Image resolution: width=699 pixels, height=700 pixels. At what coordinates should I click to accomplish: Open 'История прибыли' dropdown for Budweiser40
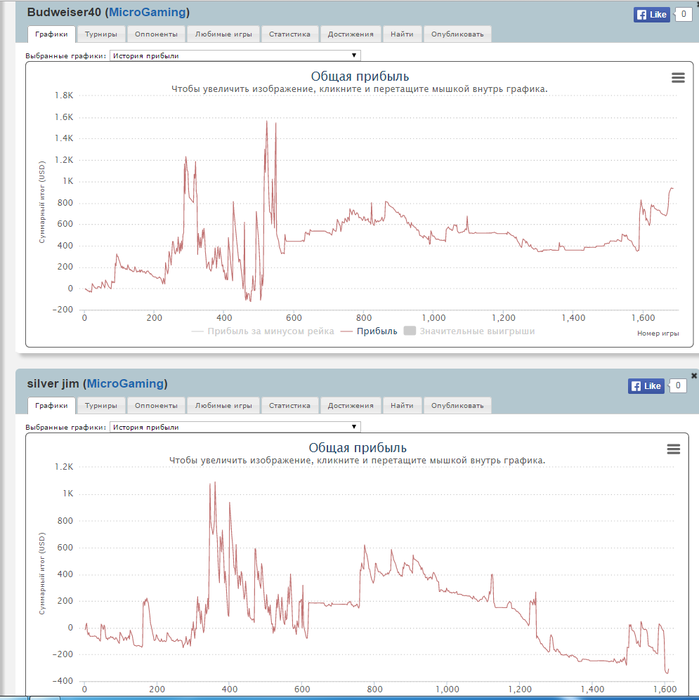[235, 55]
